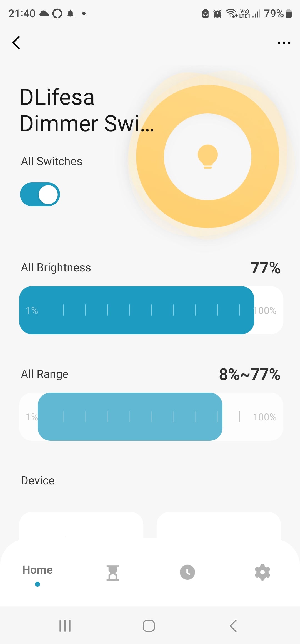The width and height of the screenshot is (300, 644).
Task: Open the first device card on left
Action: [81, 525]
